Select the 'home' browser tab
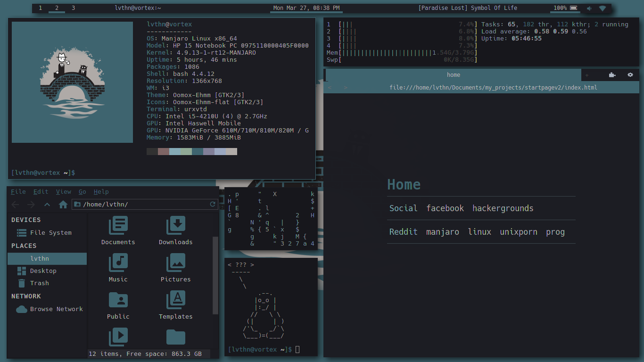The height and width of the screenshot is (362, 644). coord(453,74)
